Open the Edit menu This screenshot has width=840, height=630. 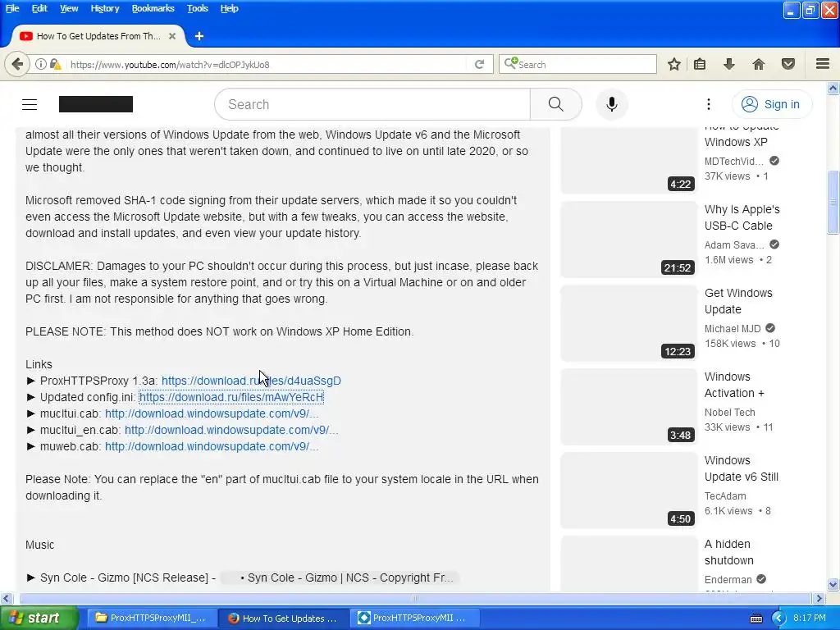[x=39, y=8]
